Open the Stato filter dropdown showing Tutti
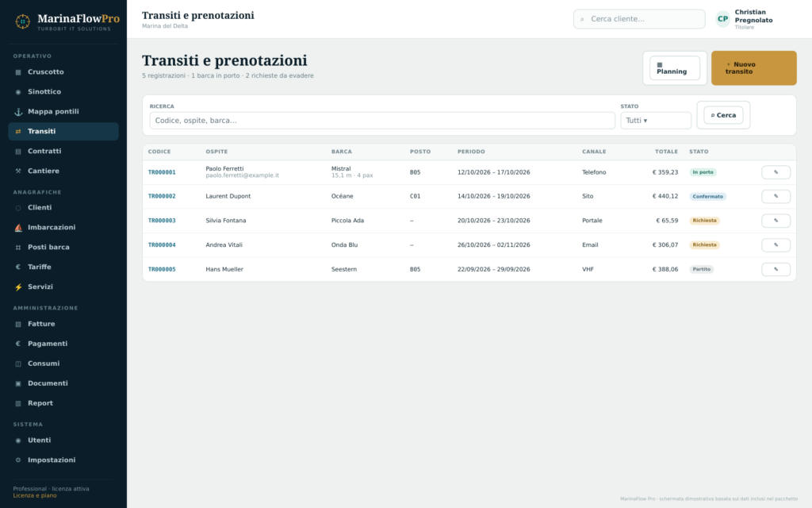The height and width of the screenshot is (508, 812). [656, 121]
